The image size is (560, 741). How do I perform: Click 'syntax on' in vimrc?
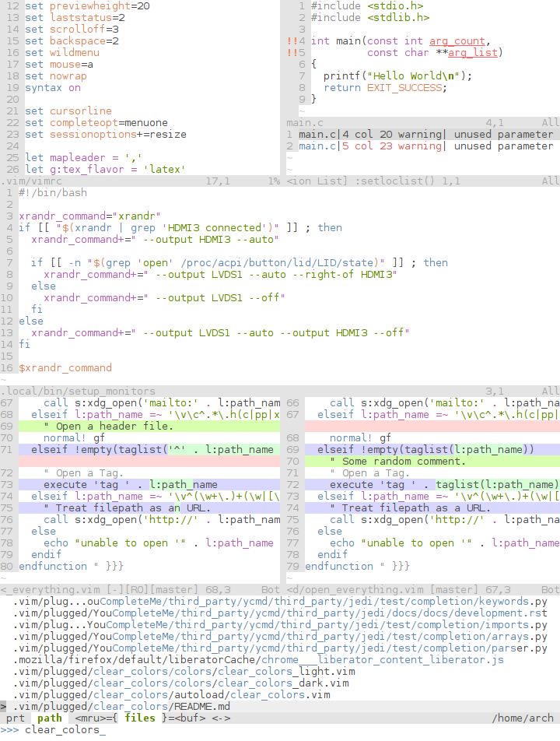point(53,87)
